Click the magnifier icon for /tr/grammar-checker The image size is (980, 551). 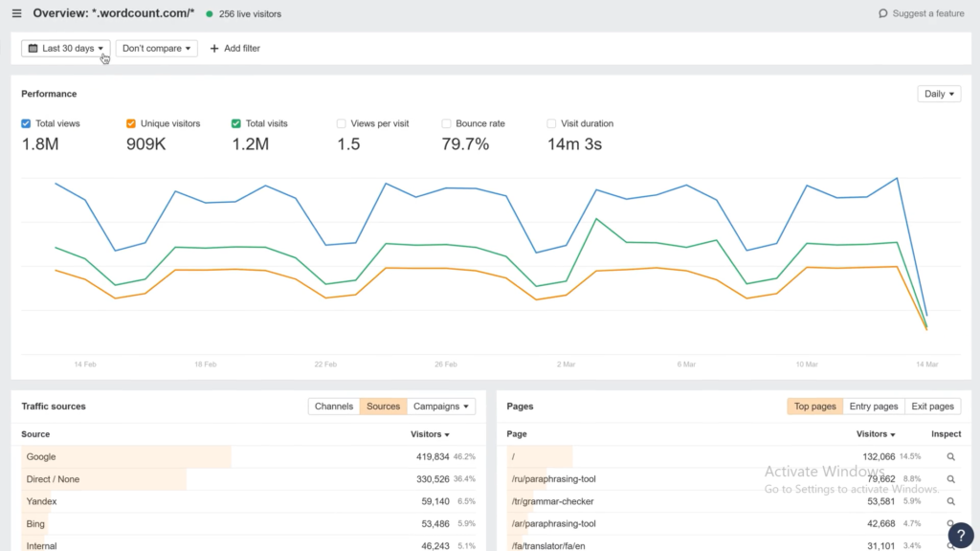click(x=950, y=501)
